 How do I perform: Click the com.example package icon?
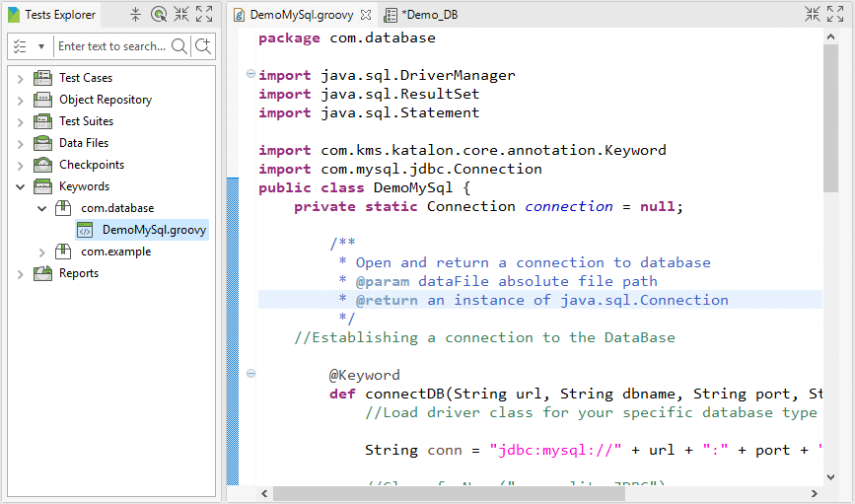click(63, 252)
